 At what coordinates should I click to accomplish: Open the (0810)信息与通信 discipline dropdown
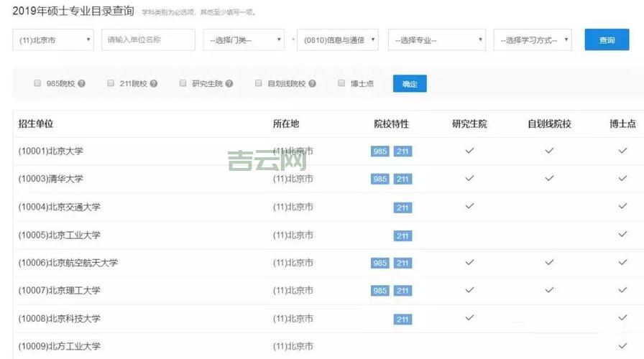tap(338, 39)
